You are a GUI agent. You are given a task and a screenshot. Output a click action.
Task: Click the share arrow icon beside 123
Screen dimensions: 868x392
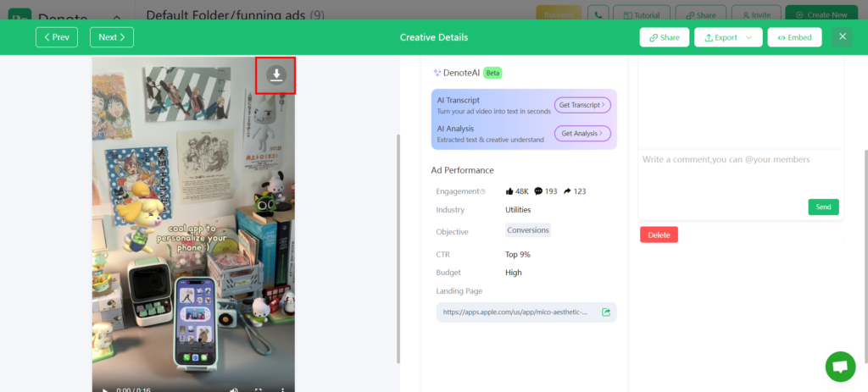coord(567,191)
